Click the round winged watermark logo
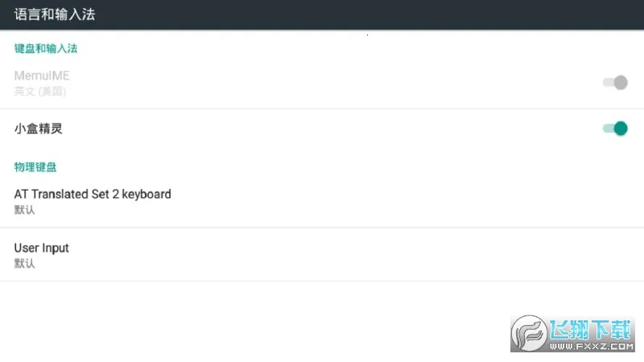This screenshot has width=644, height=362. coord(528,333)
